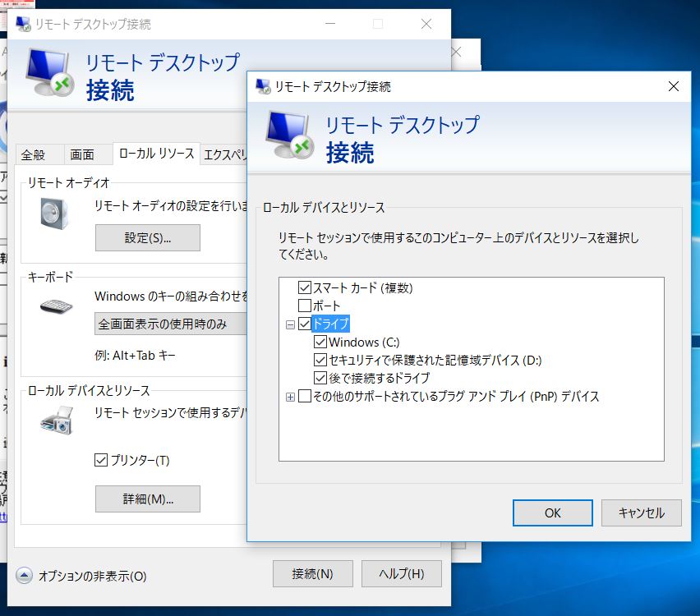Close the back Remote Desktop window
This screenshot has height=616, width=700.
click(x=426, y=24)
